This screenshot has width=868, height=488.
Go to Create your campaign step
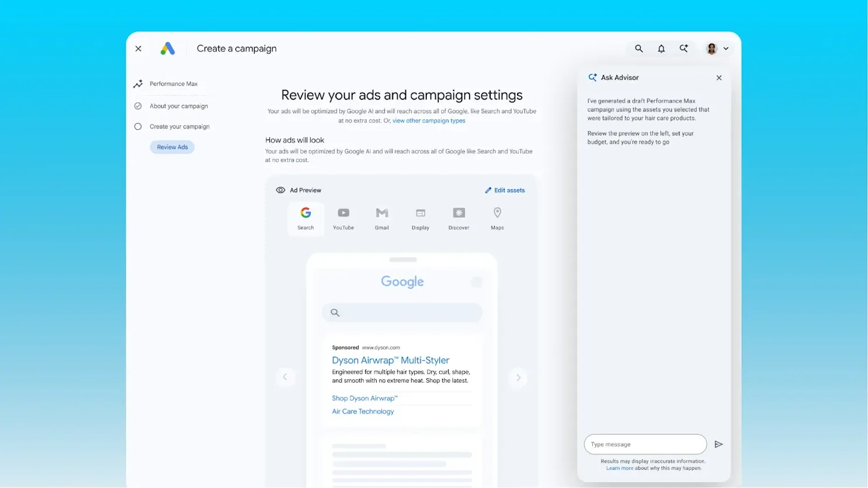pyautogui.click(x=179, y=127)
